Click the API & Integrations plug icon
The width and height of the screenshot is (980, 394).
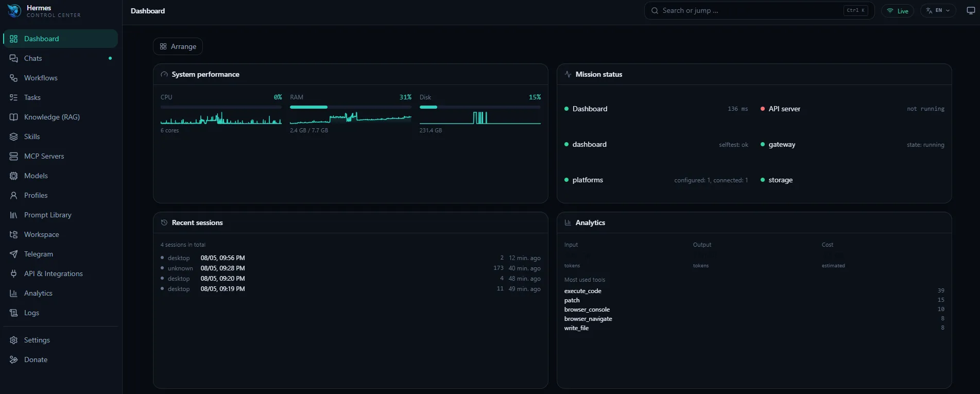(14, 273)
